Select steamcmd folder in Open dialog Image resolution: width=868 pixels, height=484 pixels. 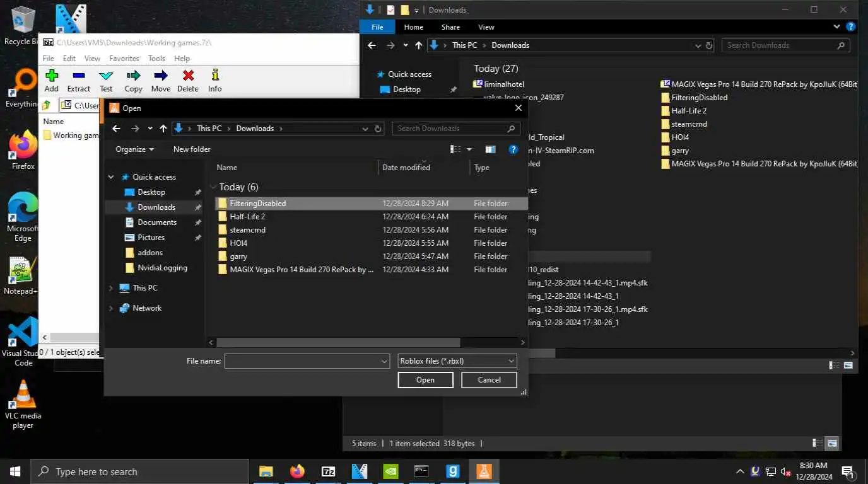coord(370,230)
